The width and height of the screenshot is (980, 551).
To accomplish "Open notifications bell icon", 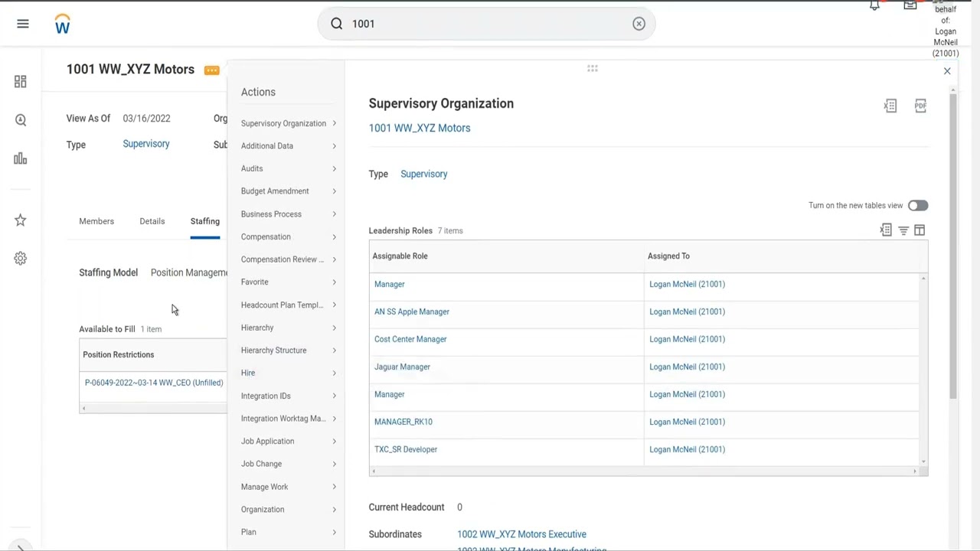I will [x=874, y=5].
